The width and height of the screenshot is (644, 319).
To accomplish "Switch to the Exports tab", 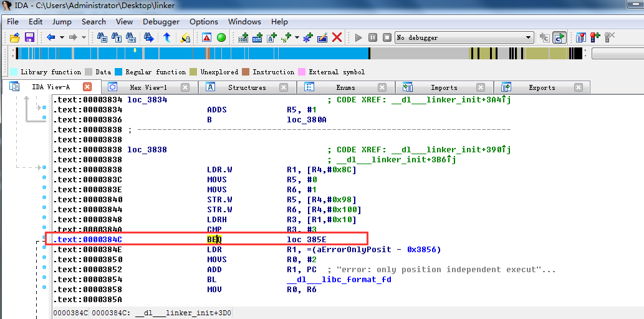I will click(542, 87).
